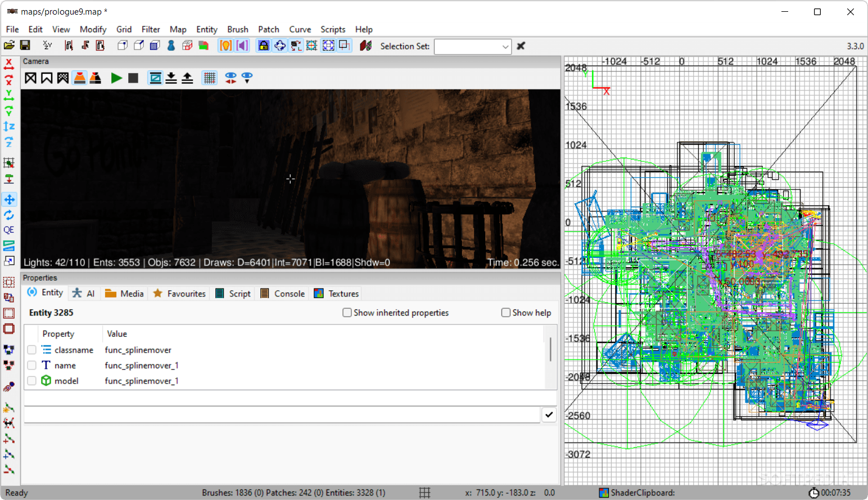
Task: Toggle camera lighting mode orange icon
Action: tap(80, 78)
